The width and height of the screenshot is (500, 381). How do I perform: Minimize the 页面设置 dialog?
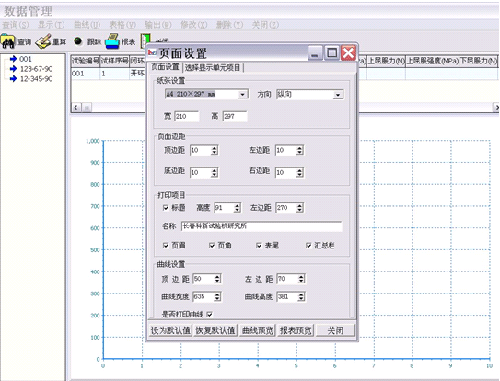click(315, 53)
